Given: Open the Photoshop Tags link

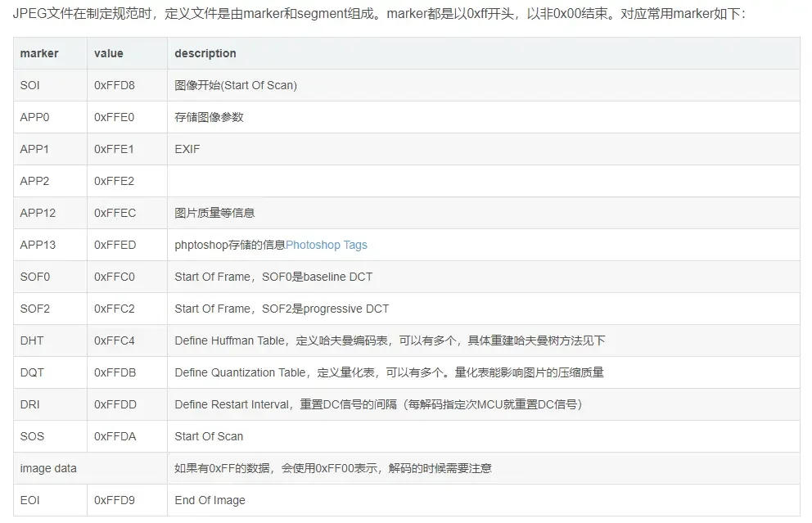Looking at the screenshot, I should (327, 245).
